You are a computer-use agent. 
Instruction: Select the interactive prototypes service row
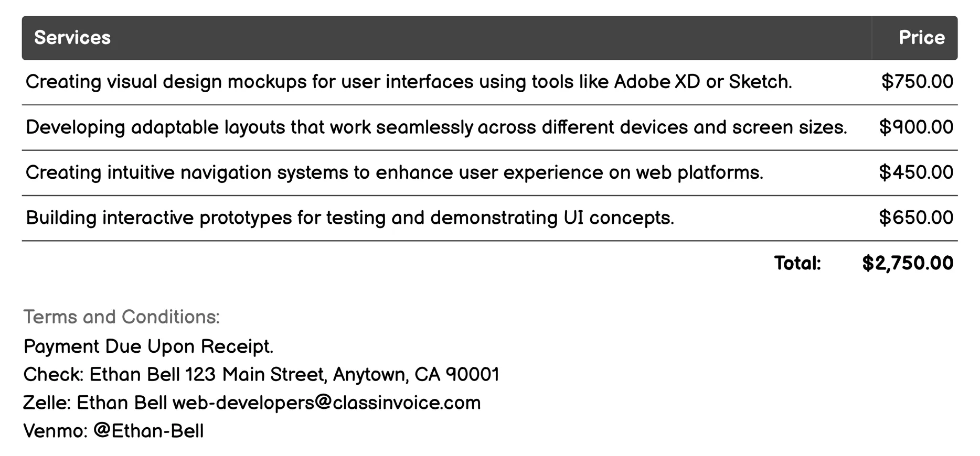tap(349, 218)
